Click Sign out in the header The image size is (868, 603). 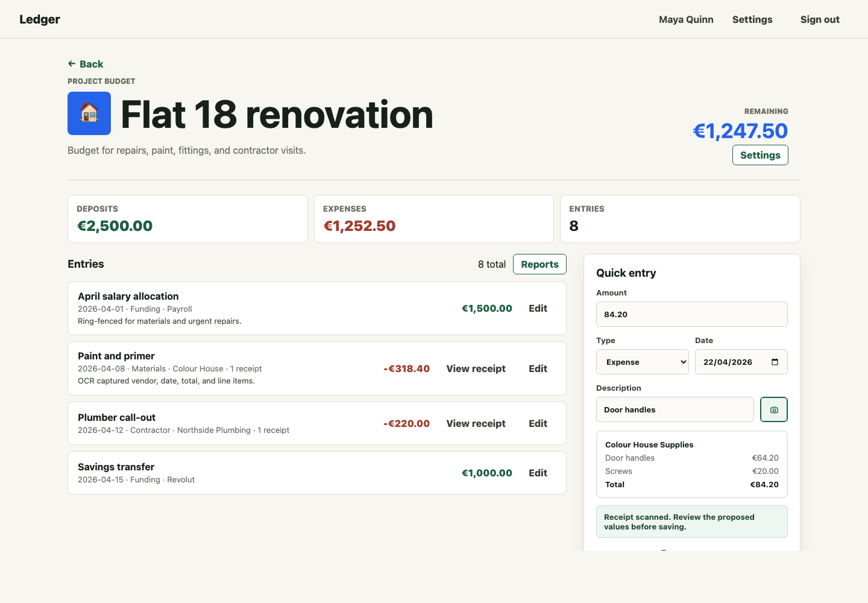pos(819,19)
